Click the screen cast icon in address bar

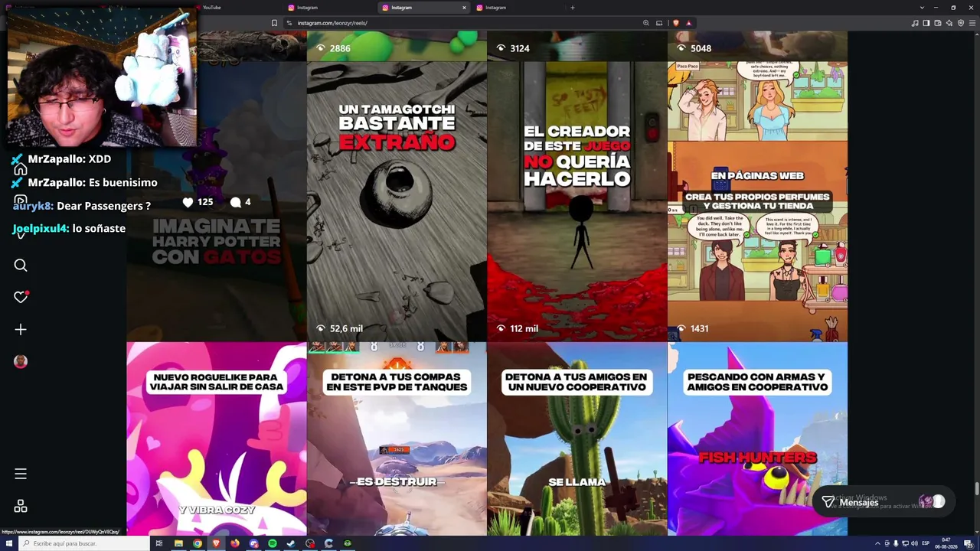(x=659, y=23)
